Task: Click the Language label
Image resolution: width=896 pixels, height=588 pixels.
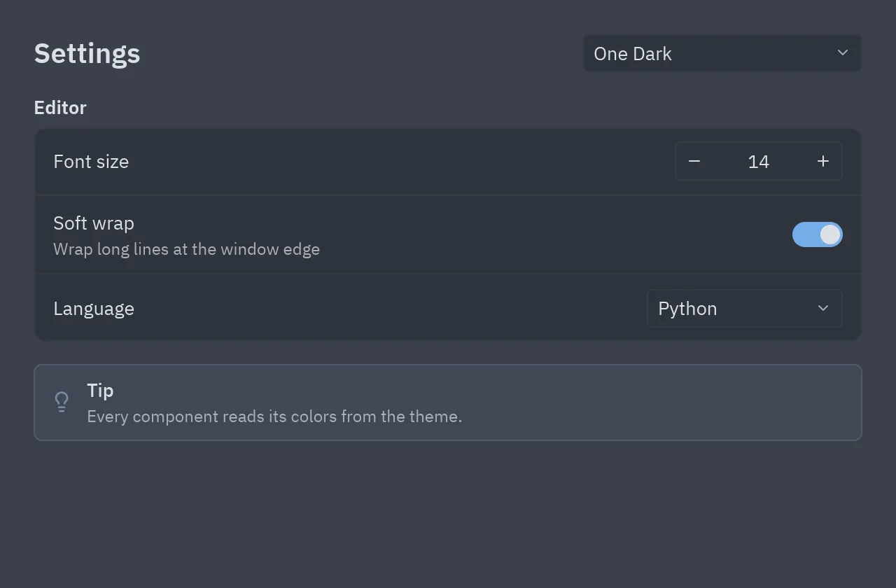Action: tap(94, 309)
